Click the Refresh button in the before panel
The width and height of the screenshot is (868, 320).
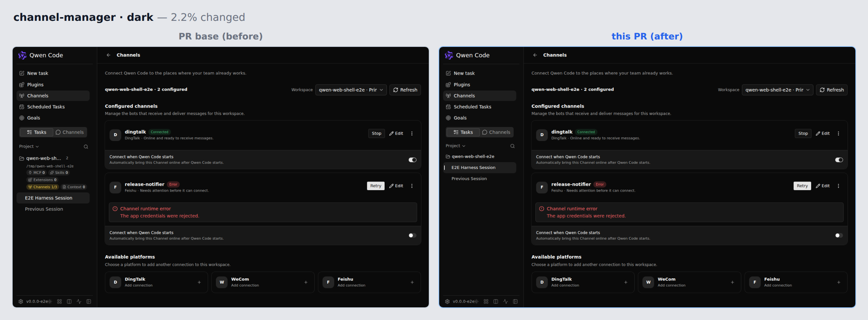click(405, 90)
